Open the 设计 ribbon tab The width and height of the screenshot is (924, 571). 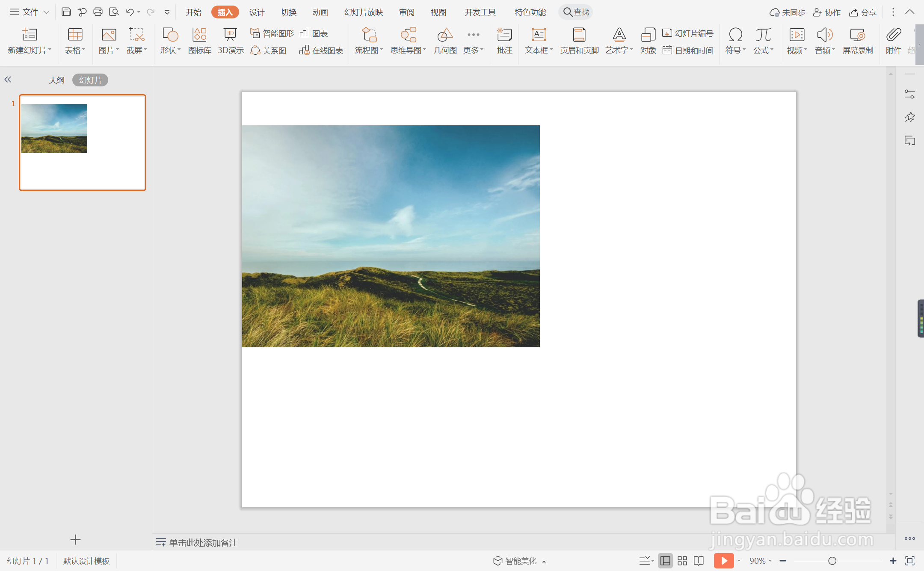point(257,12)
